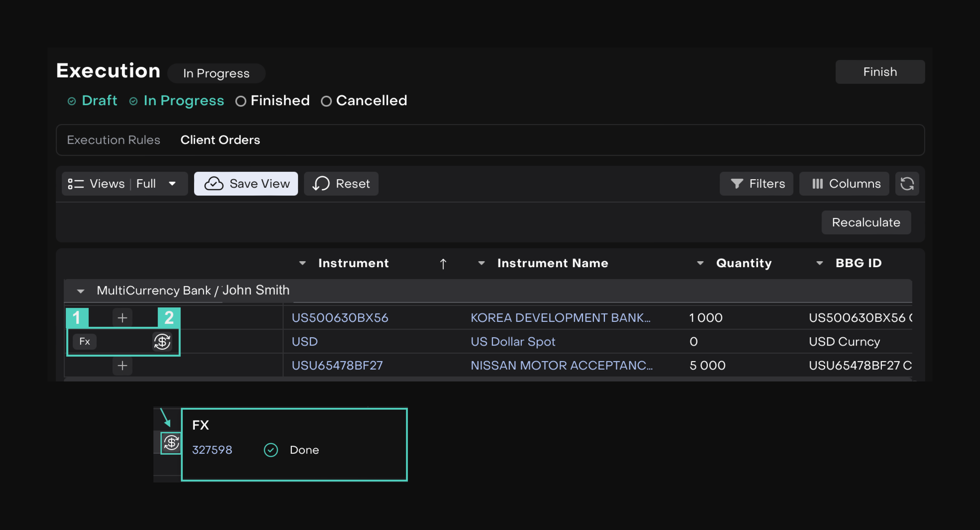Click the Fx badge in the USD row

tap(84, 342)
